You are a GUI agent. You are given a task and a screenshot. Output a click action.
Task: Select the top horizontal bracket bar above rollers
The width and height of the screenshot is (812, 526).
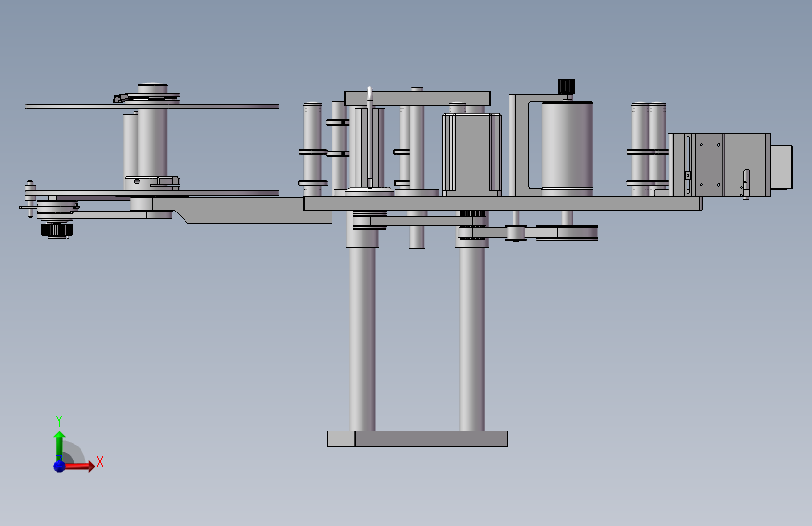[x=417, y=98]
